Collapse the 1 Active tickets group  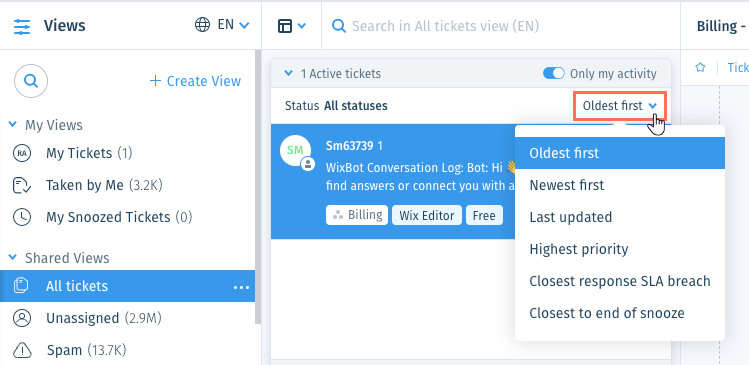coord(288,74)
